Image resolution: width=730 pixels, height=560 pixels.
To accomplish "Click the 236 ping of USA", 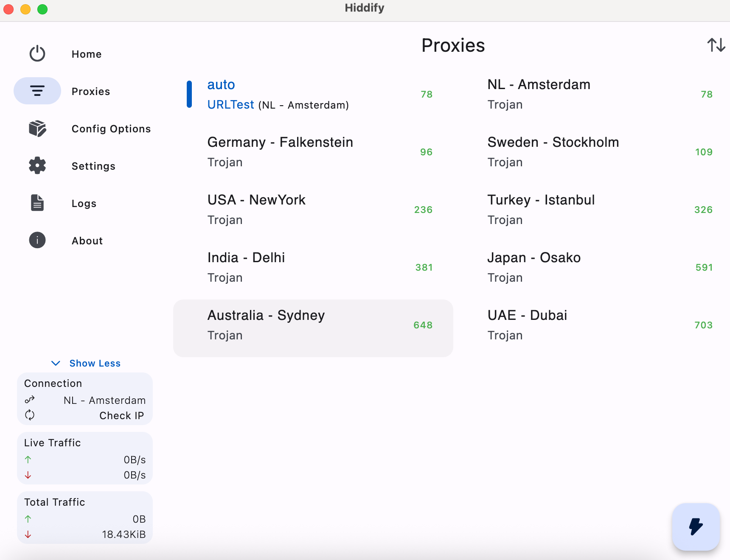I will pos(423,210).
